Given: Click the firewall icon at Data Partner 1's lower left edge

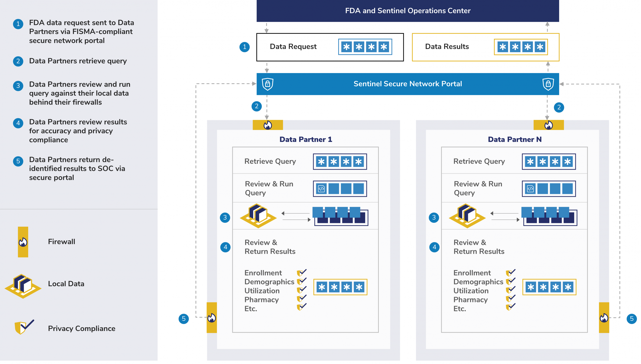Looking at the screenshot, I should (211, 317).
